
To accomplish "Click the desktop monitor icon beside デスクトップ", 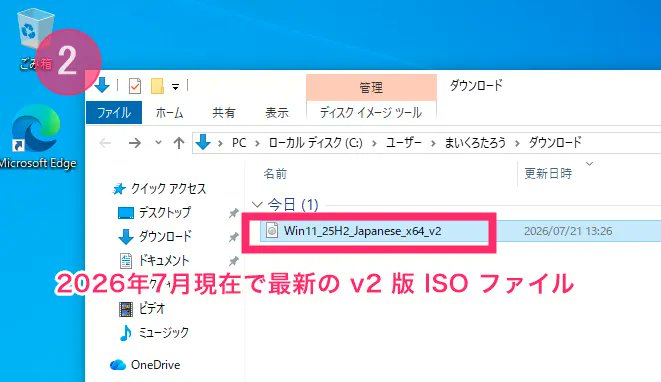I will [x=126, y=213].
